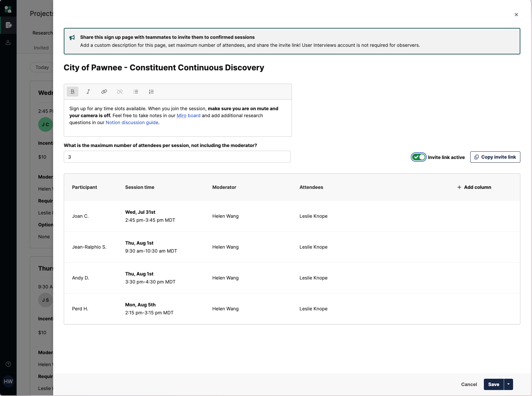Viewport: 532px width, 396px height.
Task: Open the help icon in the sidebar
Action: (8, 364)
